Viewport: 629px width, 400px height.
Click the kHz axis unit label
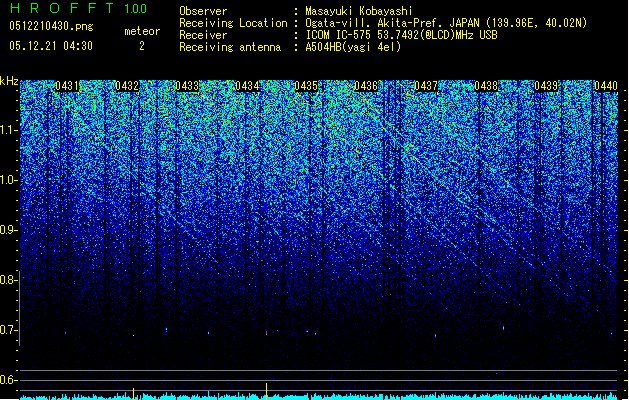[x=9, y=81]
